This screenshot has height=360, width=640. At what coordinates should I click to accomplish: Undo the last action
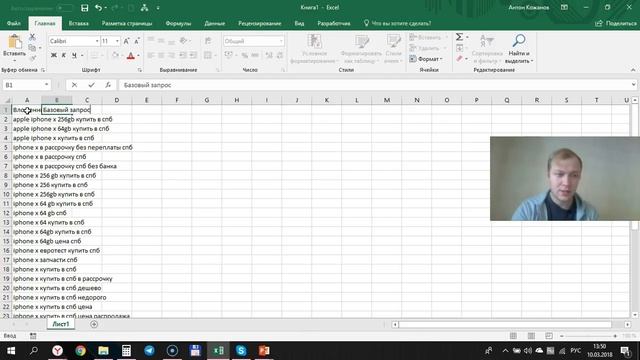[98, 8]
